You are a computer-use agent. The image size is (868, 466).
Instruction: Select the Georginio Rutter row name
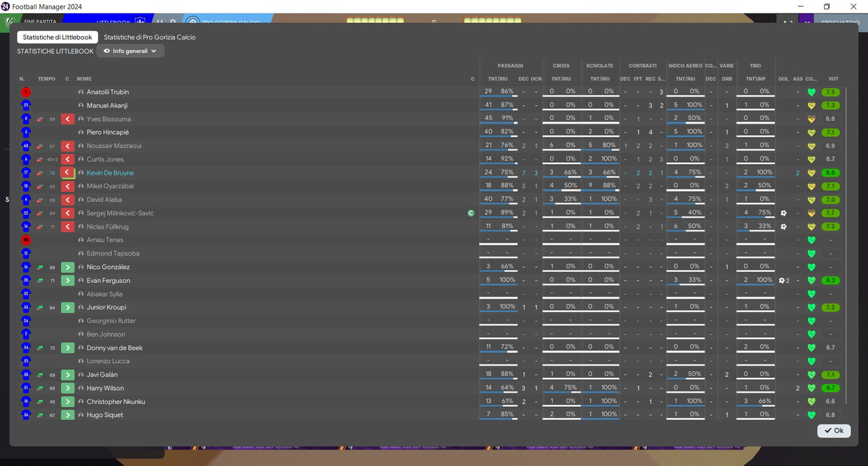[111, 321]
